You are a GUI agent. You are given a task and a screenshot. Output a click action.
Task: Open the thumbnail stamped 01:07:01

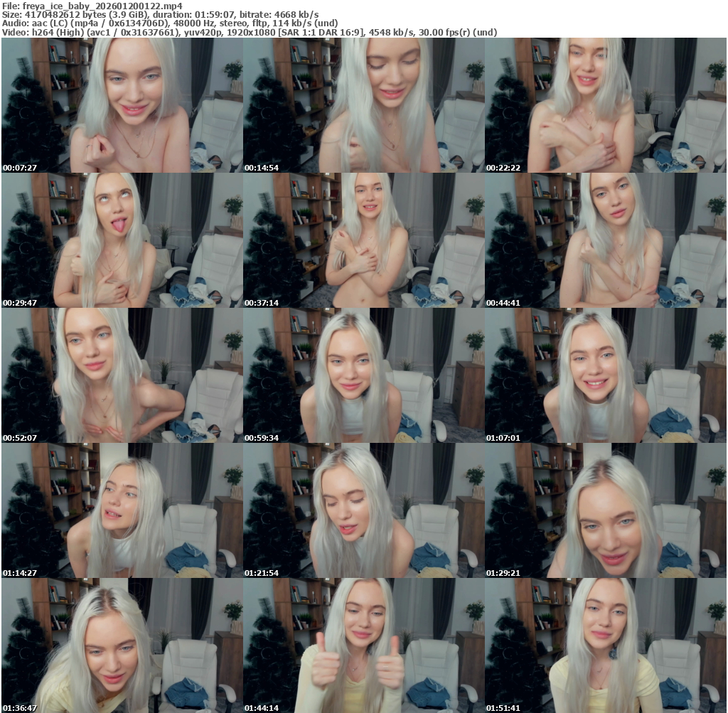[x=606, y=375]
